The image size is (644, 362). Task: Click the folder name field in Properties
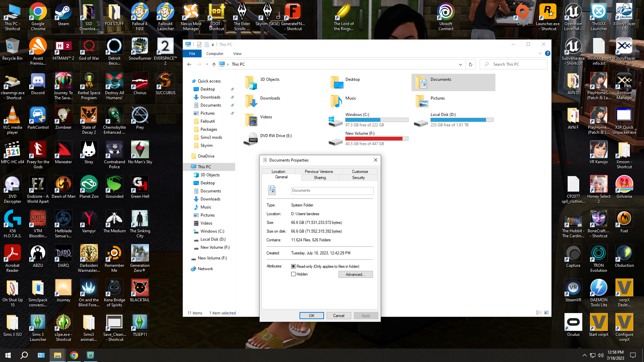coord(332,191)
